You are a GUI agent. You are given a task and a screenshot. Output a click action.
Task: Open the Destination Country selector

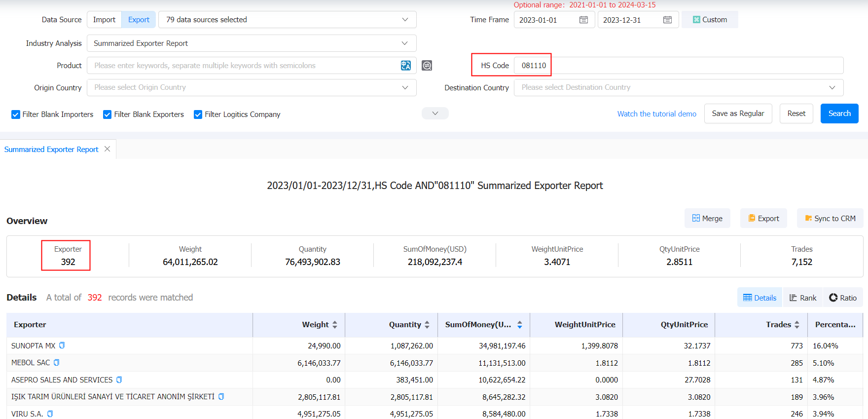pos(678,87)
